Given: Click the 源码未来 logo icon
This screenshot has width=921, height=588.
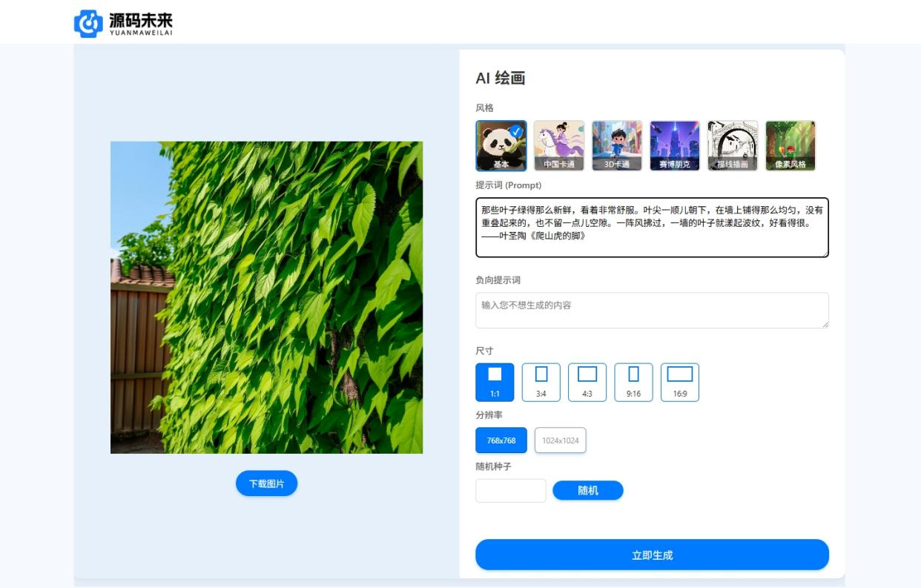Looking at the screenshot, I should tap(88, 24).
